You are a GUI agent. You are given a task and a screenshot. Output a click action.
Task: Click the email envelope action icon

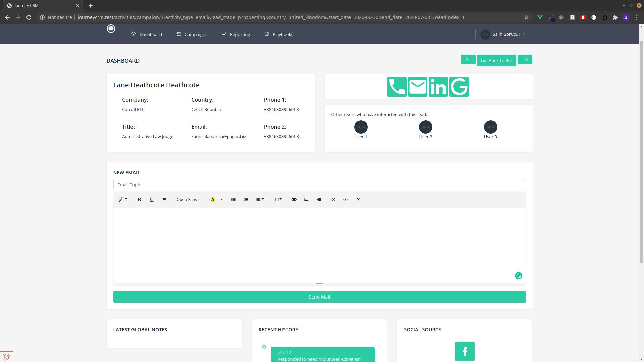tap(417, 87)
